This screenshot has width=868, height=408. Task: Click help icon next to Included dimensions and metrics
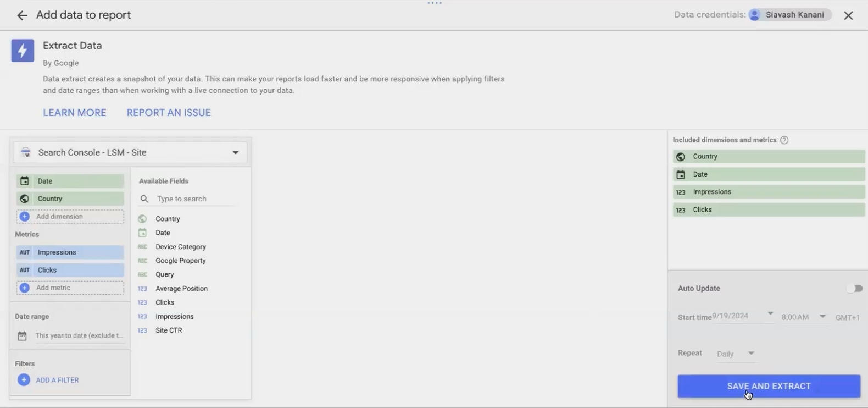click(784, 140)
